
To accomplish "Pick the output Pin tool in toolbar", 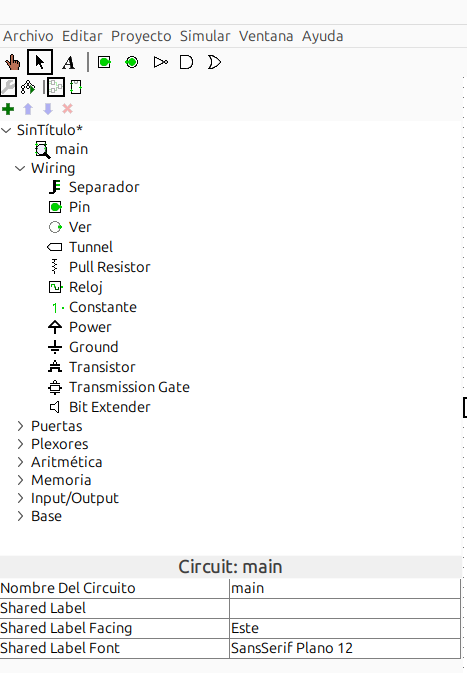I will (132, 62).
